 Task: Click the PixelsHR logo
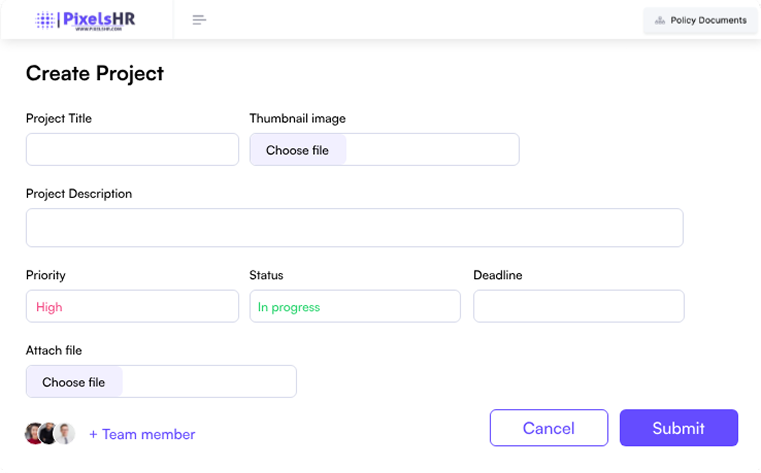tap(85, 20)
